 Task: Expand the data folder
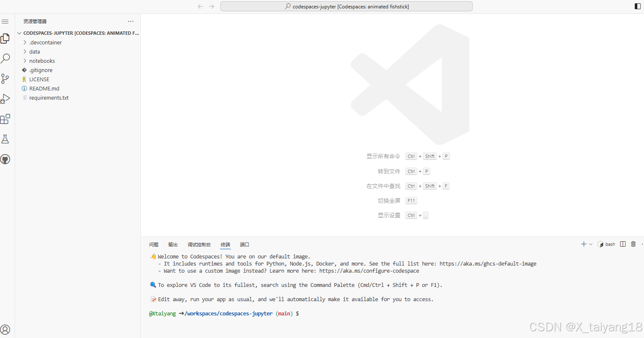click(x=78, y=52)
